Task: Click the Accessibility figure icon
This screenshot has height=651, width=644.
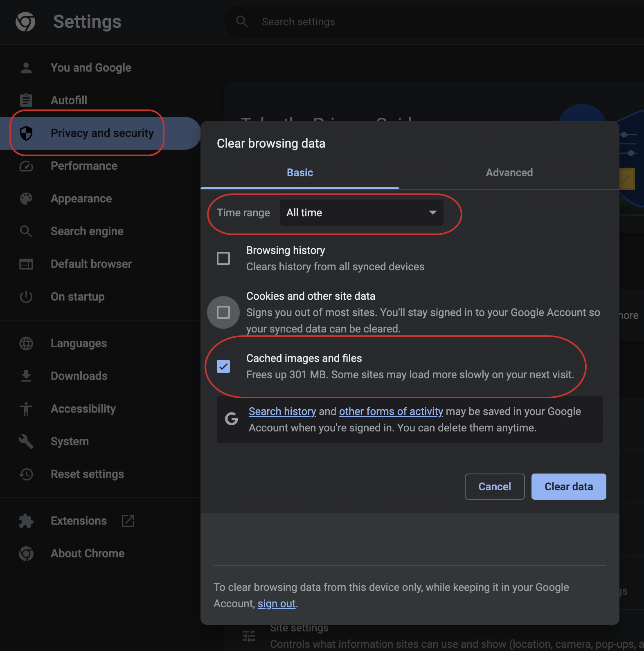Action: tap(26, 409)
